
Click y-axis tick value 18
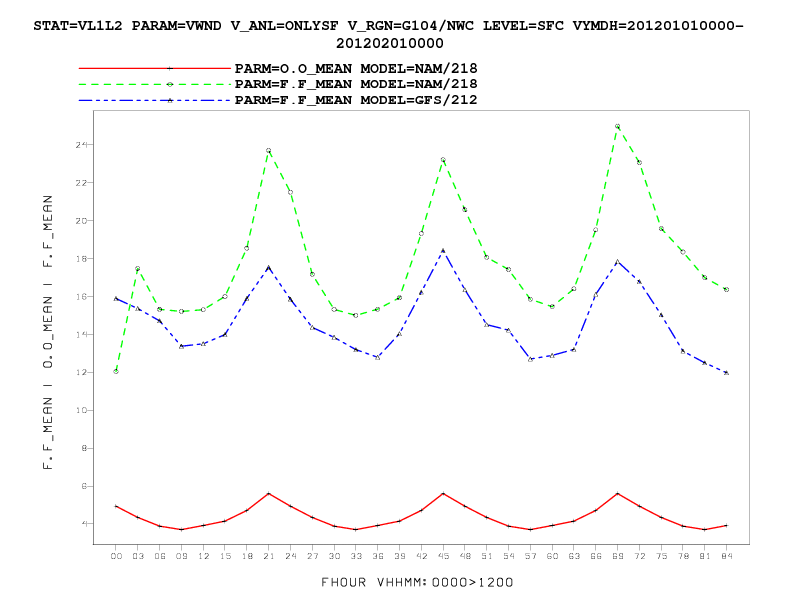[x=81, y=259]
